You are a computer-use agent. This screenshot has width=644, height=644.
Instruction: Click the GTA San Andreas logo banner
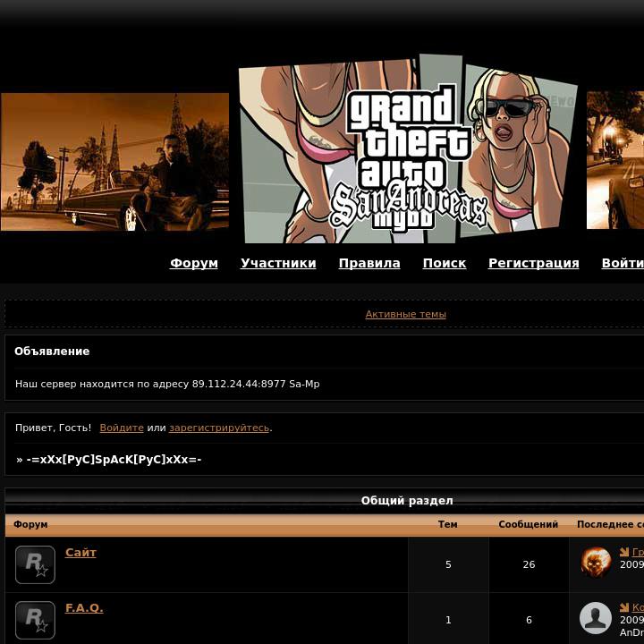coord(408,149)
